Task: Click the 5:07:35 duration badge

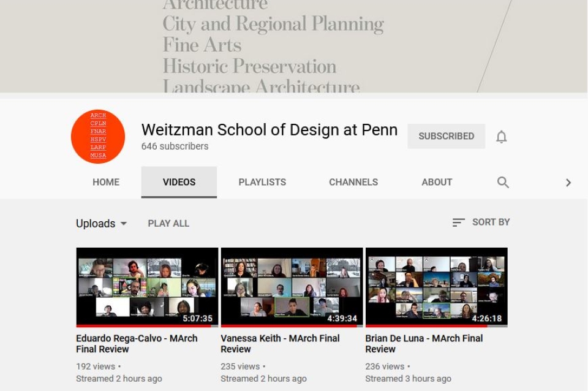Action: 198,319
